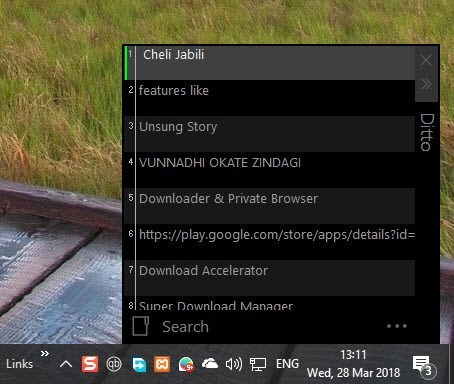Open the clock and date 13:11

(353, 364)
